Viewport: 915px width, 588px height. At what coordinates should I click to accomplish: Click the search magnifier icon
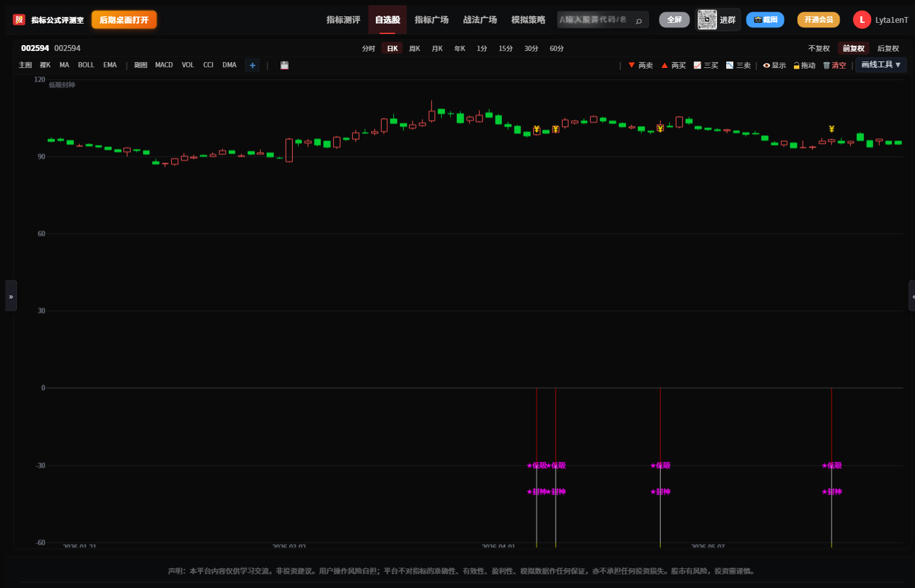(639, 20)
